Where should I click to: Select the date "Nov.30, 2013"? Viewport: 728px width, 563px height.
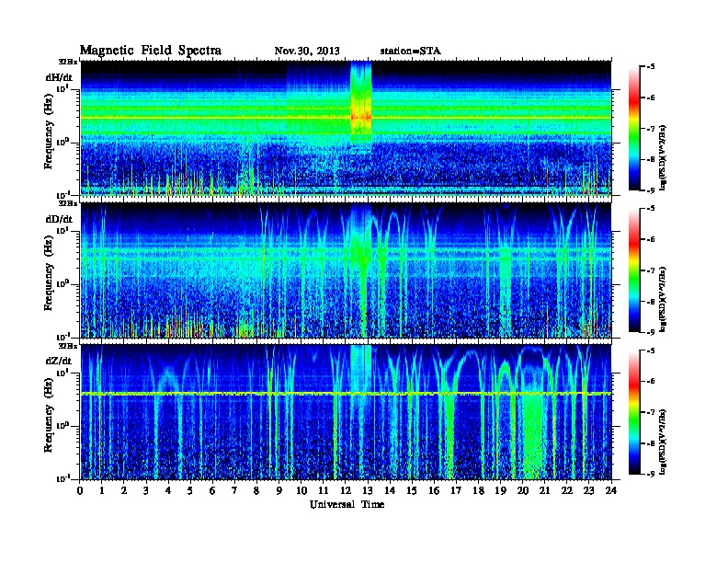(x=307, y=52)
